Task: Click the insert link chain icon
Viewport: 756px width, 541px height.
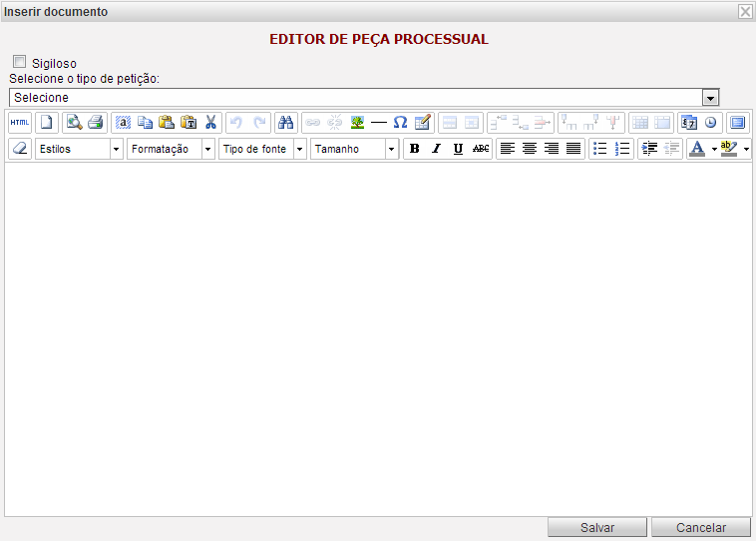Action: click(313, 123)
